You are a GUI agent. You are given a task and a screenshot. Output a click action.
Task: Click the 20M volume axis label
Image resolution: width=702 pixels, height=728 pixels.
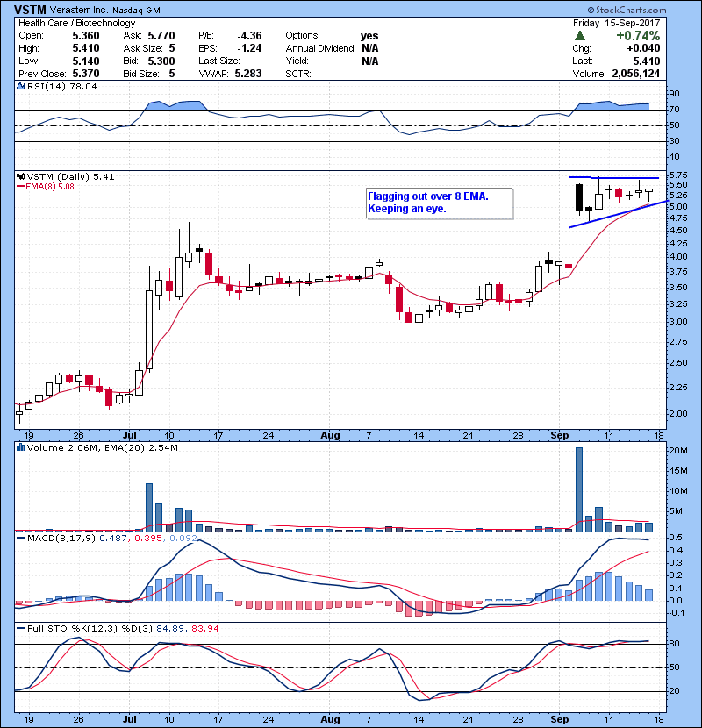pos(677,451)
